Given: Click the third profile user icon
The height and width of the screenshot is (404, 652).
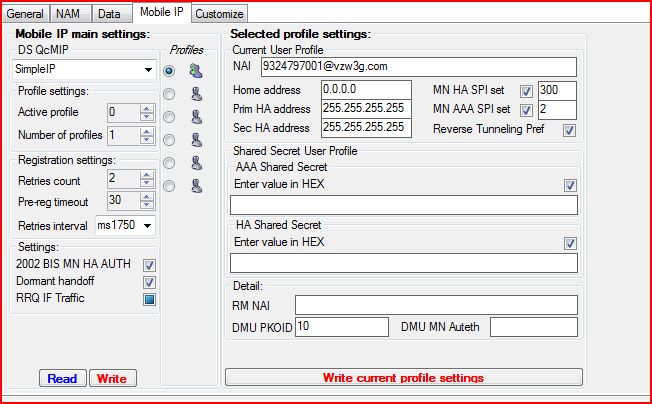Looking at the screenshot, I should click(196, 117).
